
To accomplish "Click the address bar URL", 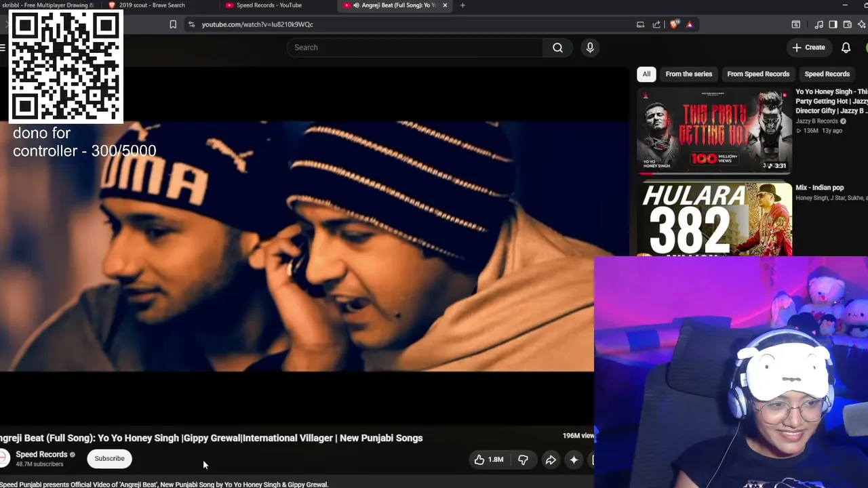I will coord(257,24).
